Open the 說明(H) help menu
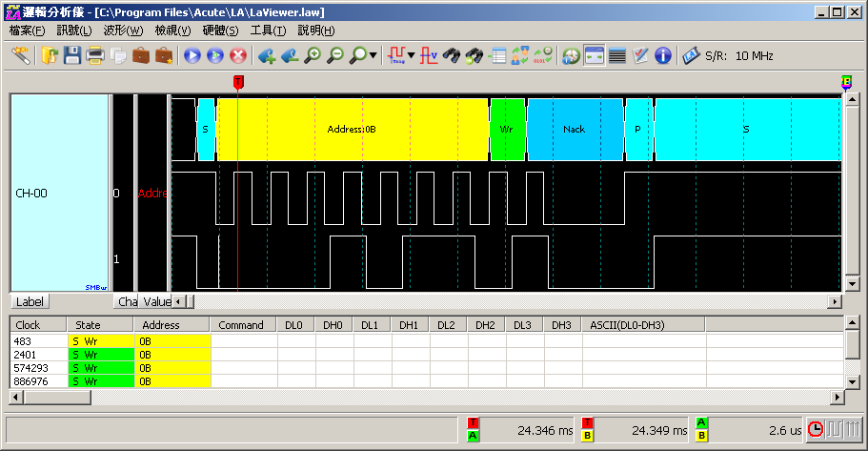 coord(316,31)
